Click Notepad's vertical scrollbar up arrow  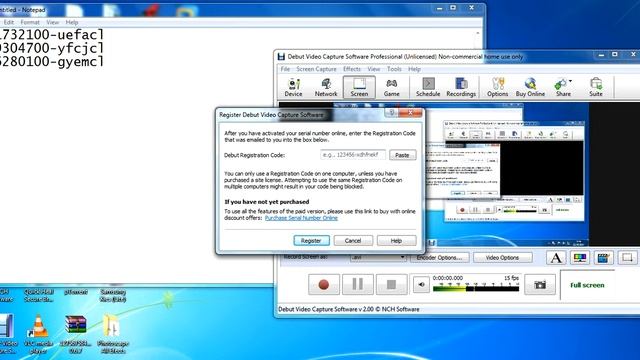click(x=478, y=33)
